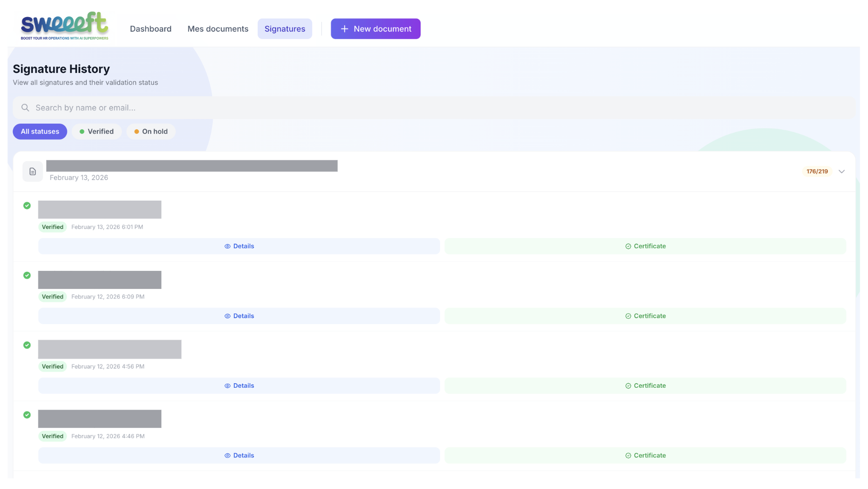Collapse the document signature list chevron
The width and height of the screenshot is (868, 489).
coord(842,171)
